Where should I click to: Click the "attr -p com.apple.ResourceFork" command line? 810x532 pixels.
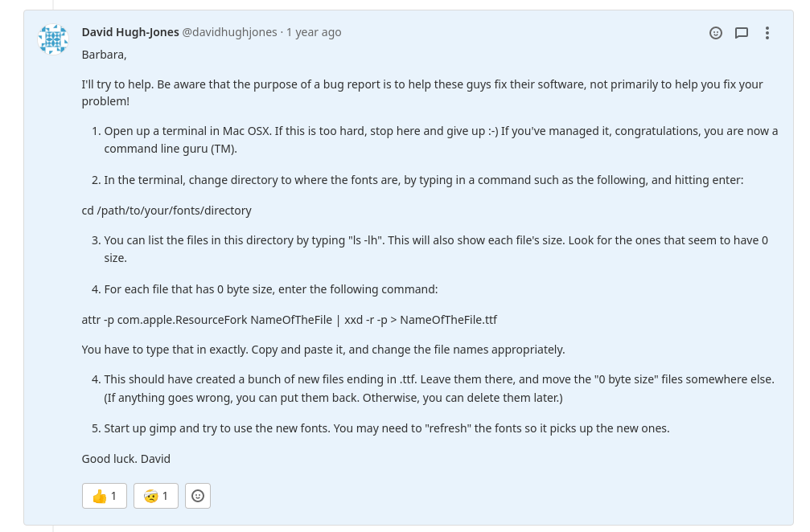click(289, 320)
